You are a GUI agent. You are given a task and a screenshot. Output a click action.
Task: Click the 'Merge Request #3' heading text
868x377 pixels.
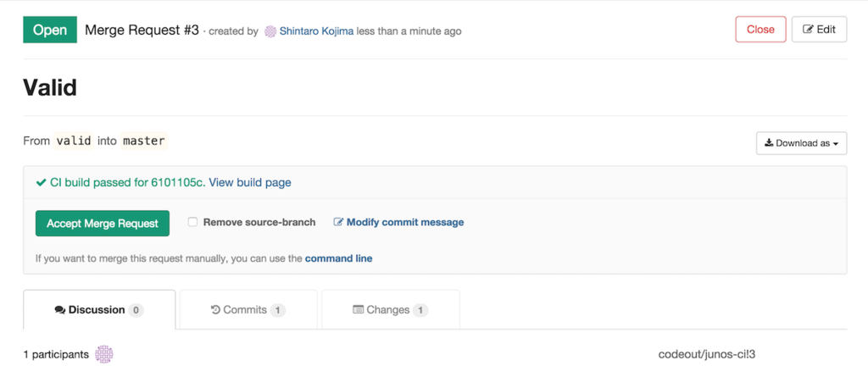(x=142, y=30)
